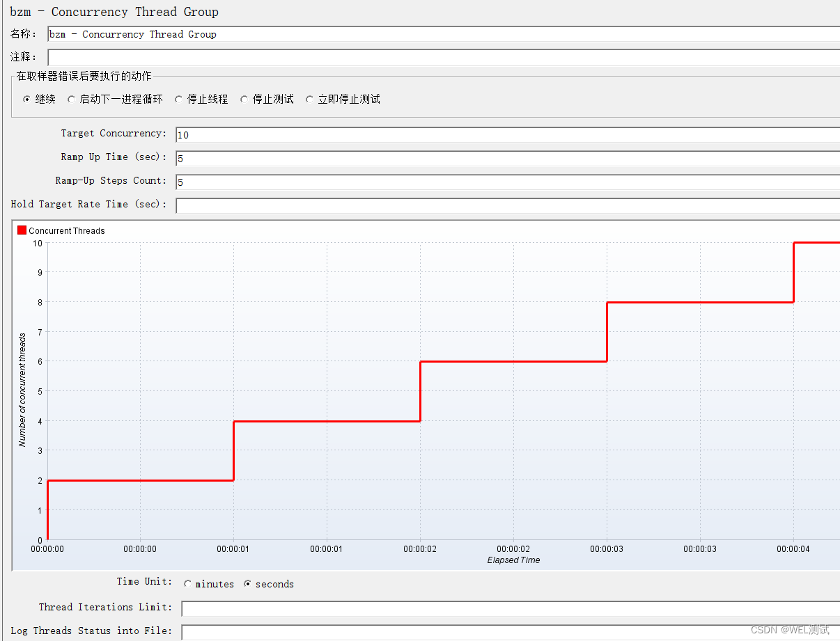Click the Hold Target Rate Time label

pyautogui.click(x=88, y=204)
